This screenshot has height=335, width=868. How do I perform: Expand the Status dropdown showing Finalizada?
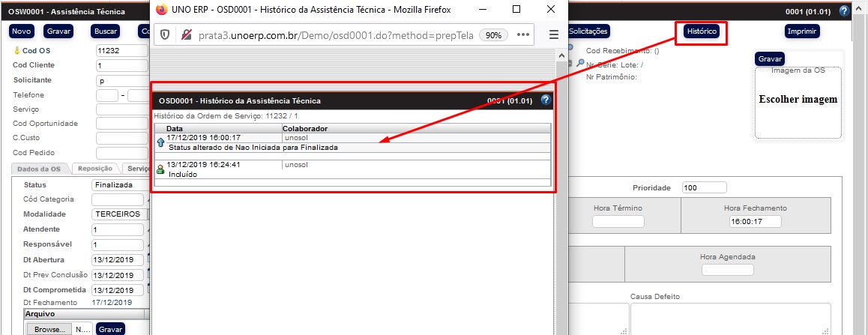118,184
